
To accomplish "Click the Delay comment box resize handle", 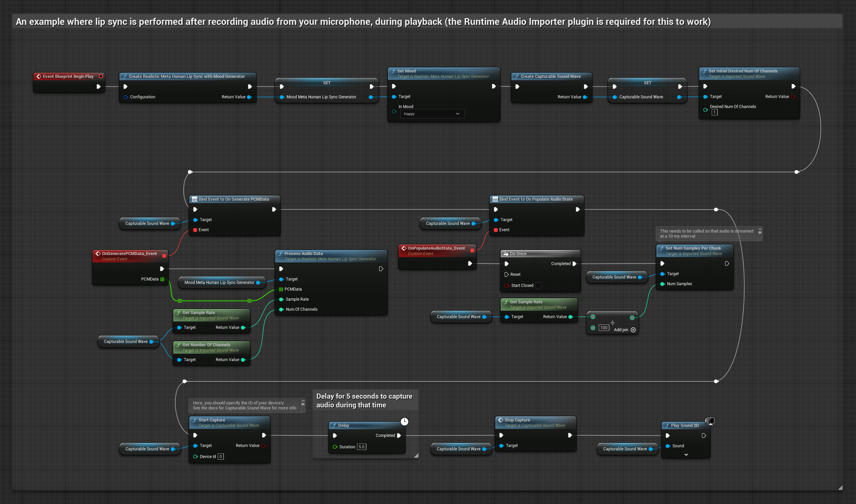I will point(416,456).
